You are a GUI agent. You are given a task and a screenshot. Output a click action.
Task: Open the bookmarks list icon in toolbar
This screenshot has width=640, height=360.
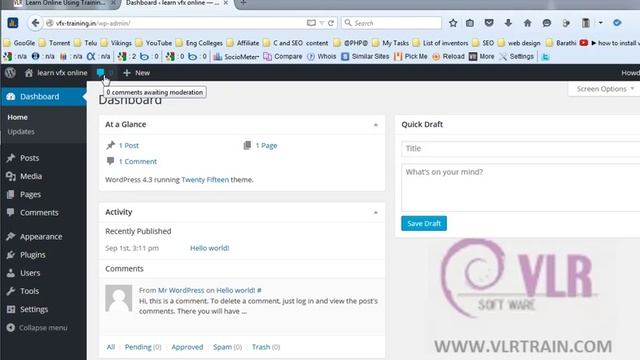[x=470, y=23]
